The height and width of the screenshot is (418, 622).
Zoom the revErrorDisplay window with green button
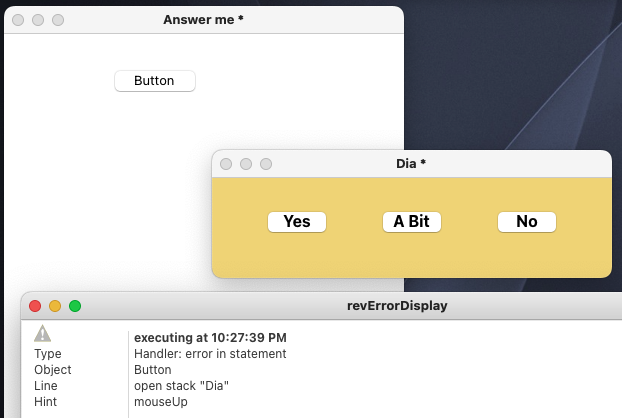tap(75, 306)
